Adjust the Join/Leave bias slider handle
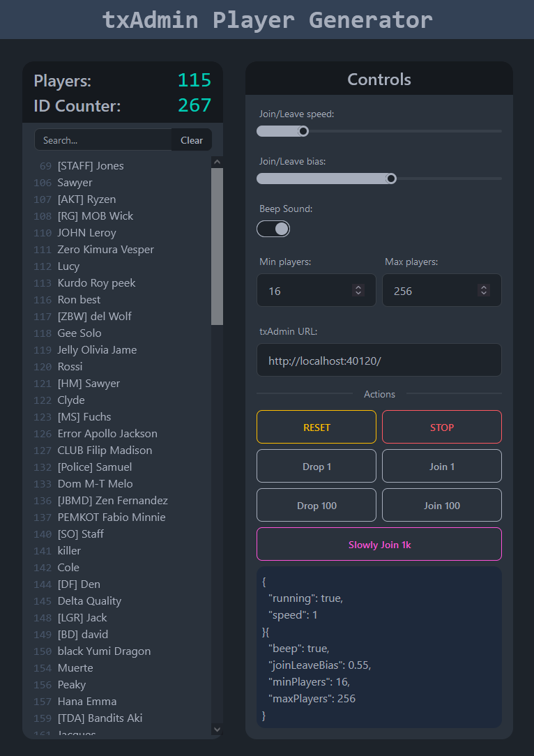Viewport: 534px width, 756px height. point(391,179)
